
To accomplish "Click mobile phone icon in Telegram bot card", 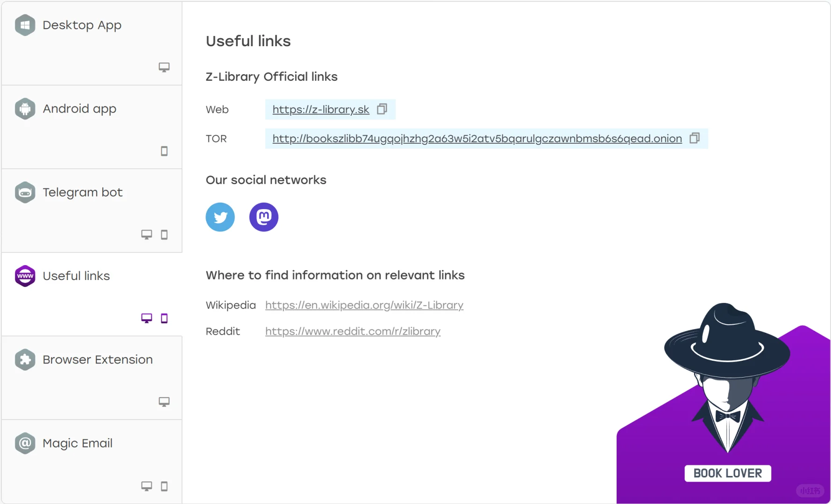I will pos(164,234).
